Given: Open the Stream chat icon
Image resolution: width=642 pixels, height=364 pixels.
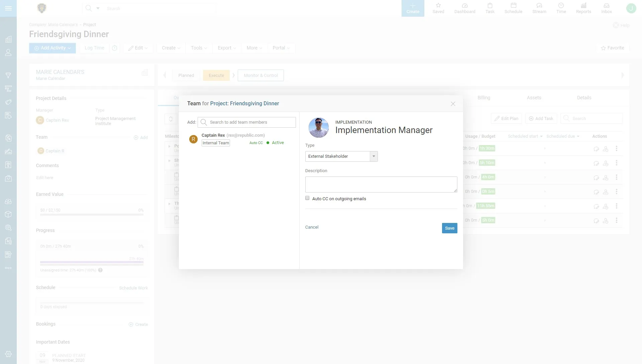Looking at the screenshot, I should pyautogui.click(x=539, y=8).
